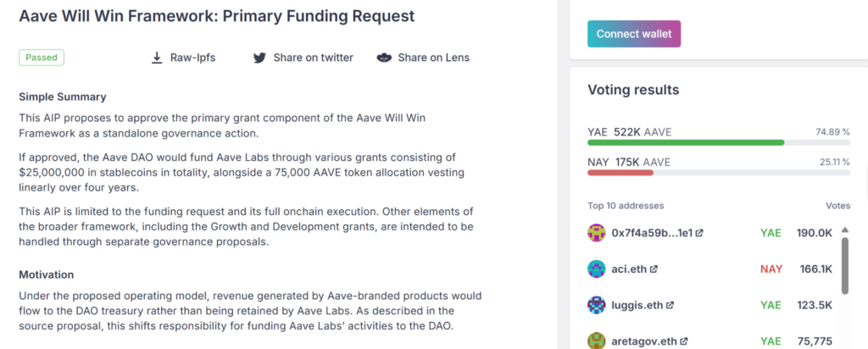Viewport: 868px width, 349px height.
Task: Click the aci.eth voter avatar
Action: 597,269
